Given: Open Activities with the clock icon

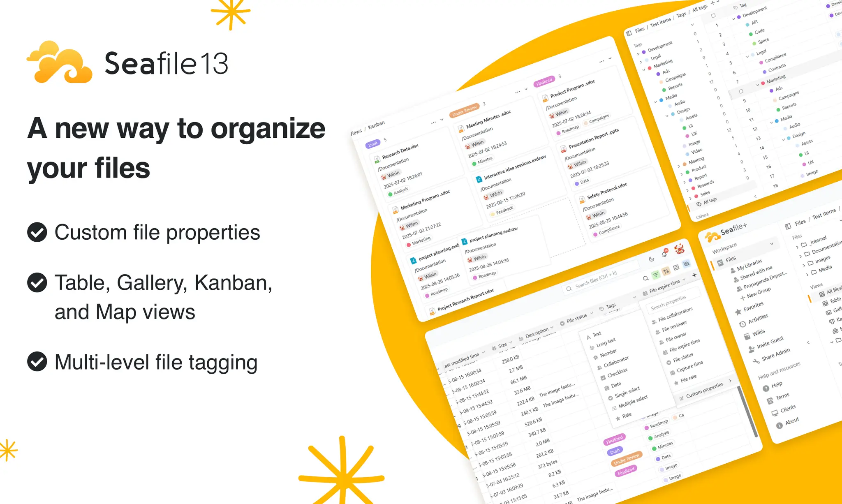Looking at the screenshot, I should (x=754, y=320).
